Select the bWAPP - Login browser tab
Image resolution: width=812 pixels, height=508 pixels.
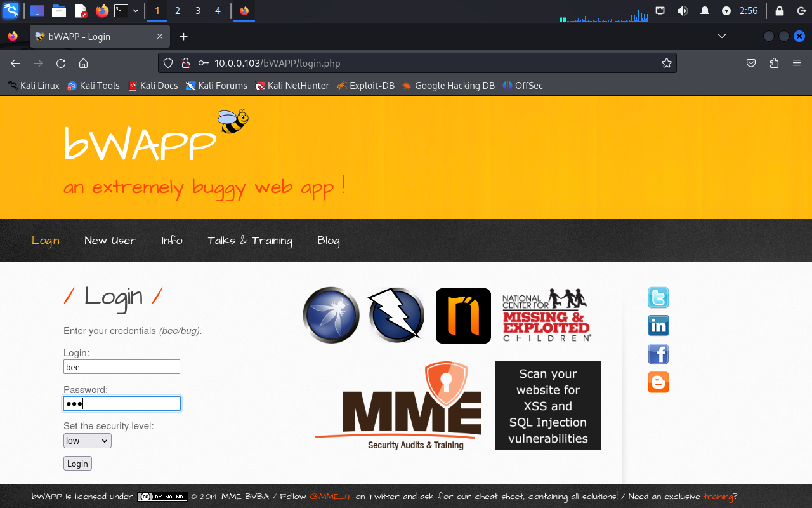[100, 37]
